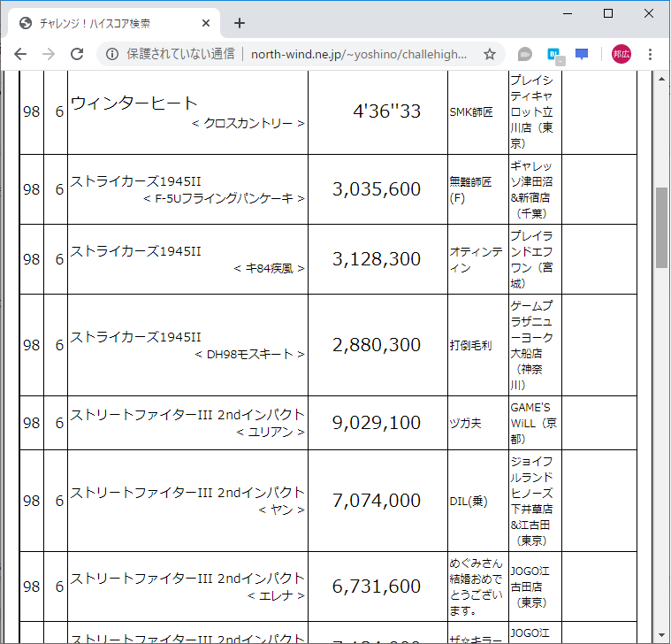Maximize the Chrome window
671x644 pixels.
coord(608,13)
